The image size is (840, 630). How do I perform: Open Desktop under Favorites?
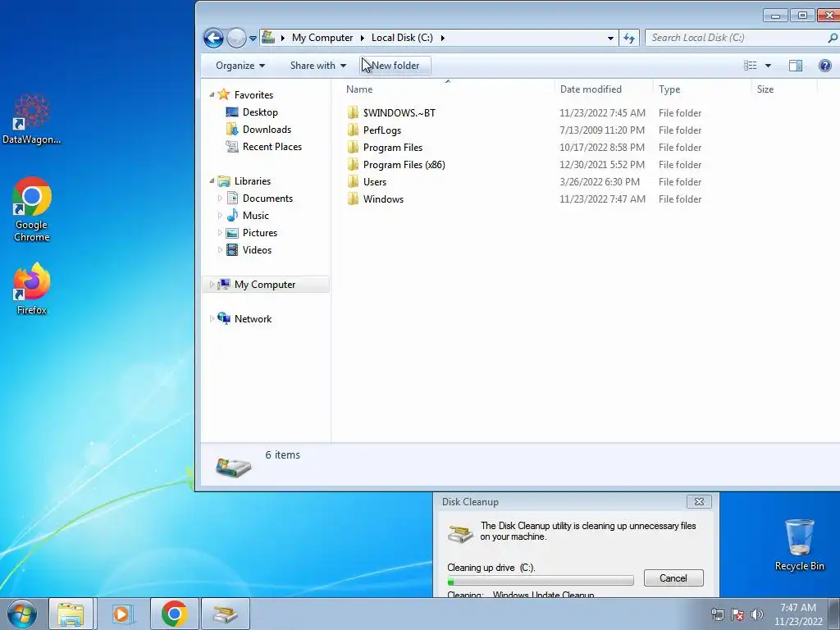260,112
